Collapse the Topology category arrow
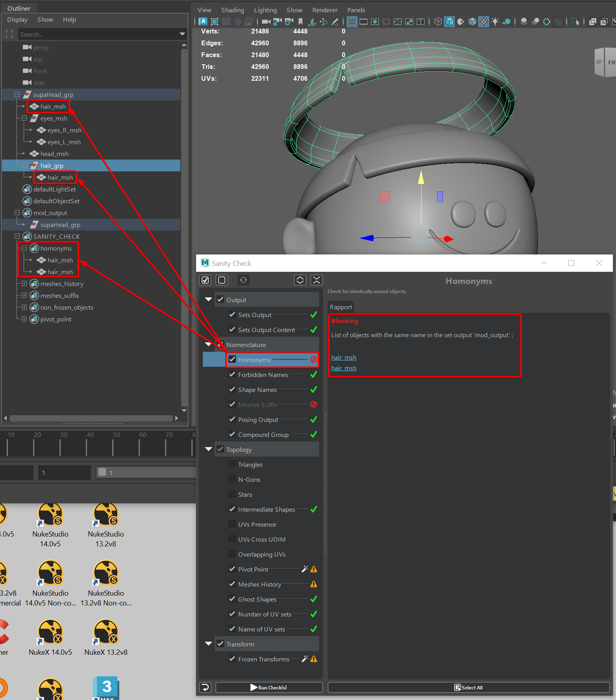 pos(209,449)
